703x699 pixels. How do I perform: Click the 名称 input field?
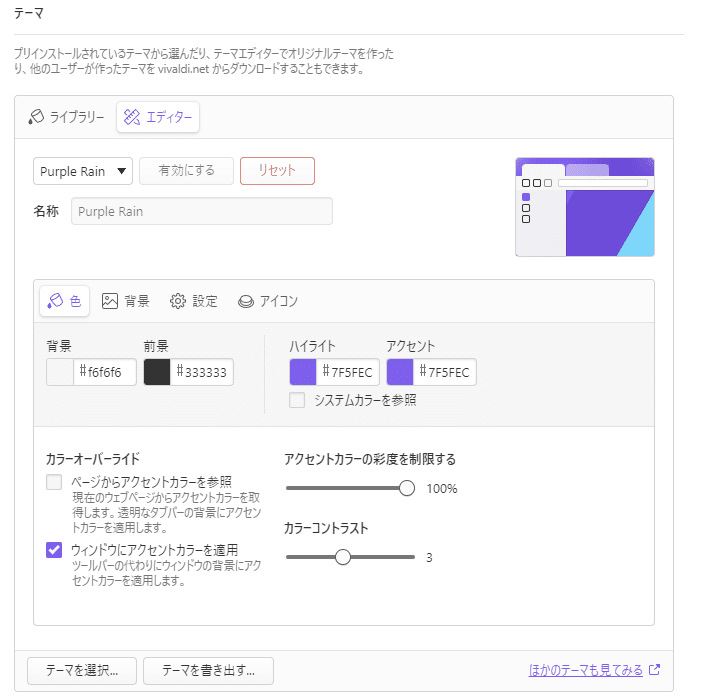point(202,211)
